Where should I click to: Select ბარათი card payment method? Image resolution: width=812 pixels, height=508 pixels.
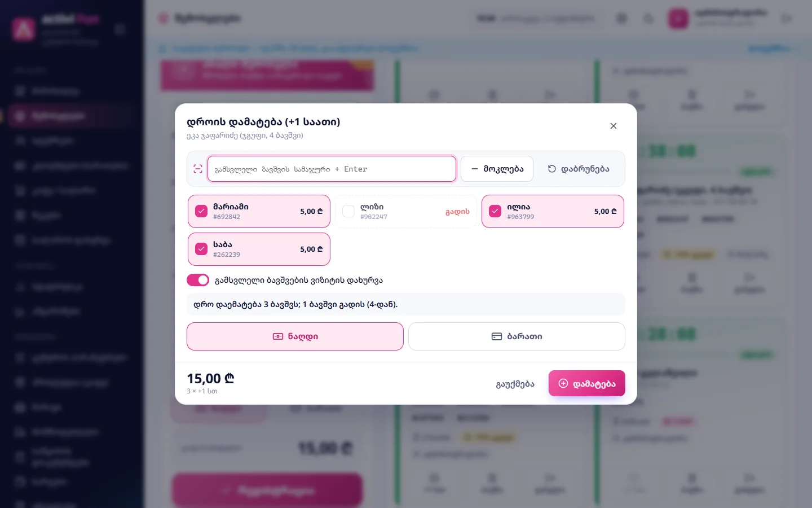pyautogui.click(x=517, y=336)
